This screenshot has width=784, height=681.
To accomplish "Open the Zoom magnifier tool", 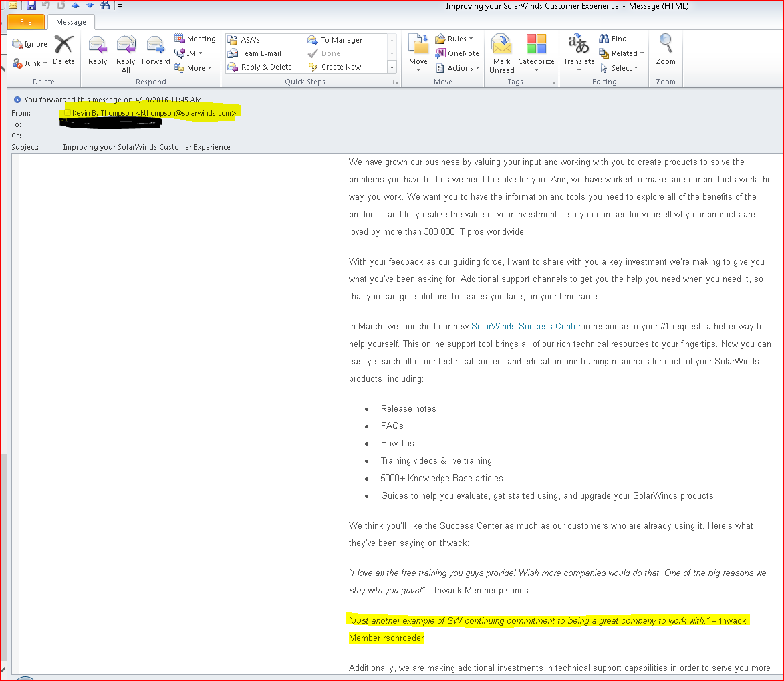I will (666, 50).
